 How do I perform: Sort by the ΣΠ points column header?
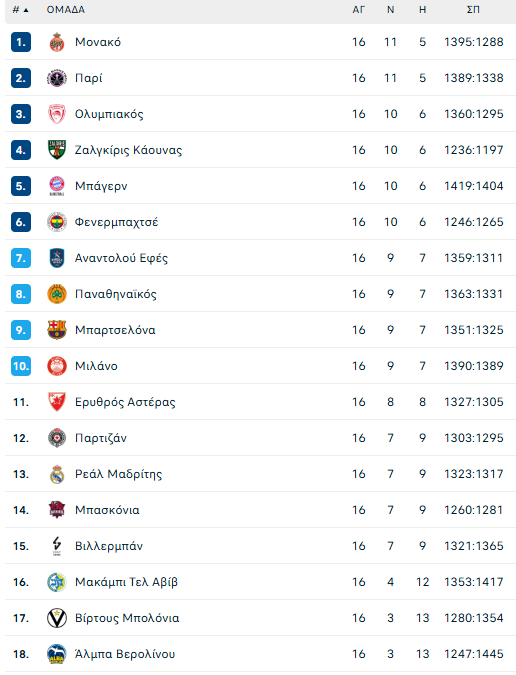point(473,9)
